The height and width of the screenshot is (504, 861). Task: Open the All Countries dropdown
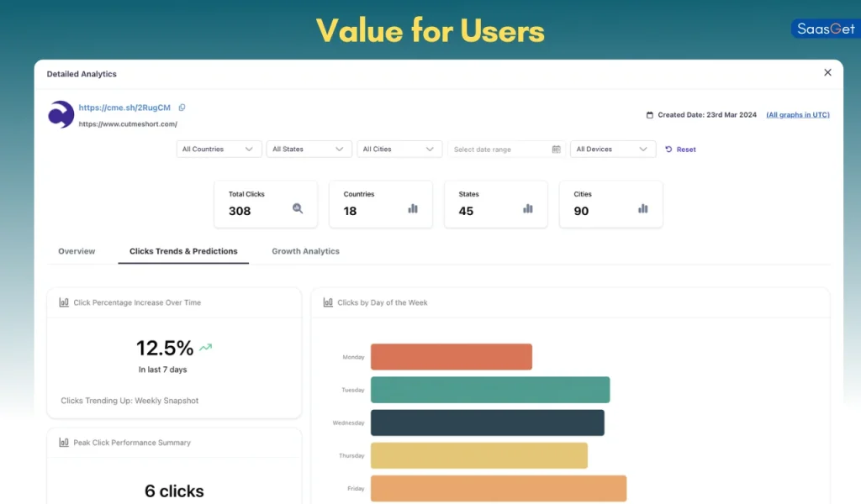[219, 149]
